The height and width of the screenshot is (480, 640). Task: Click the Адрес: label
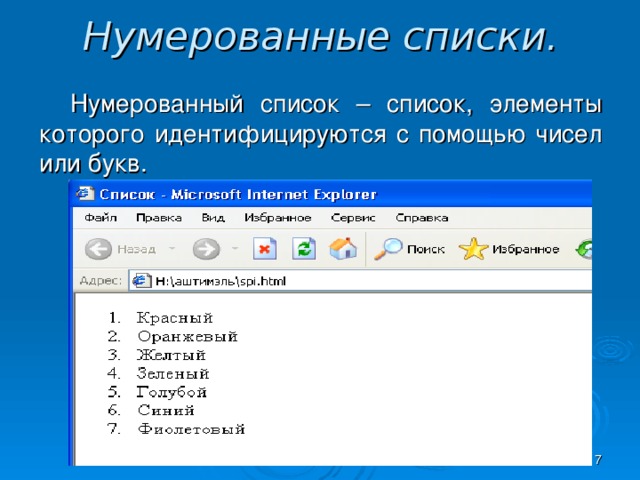(x=100, y=281)
